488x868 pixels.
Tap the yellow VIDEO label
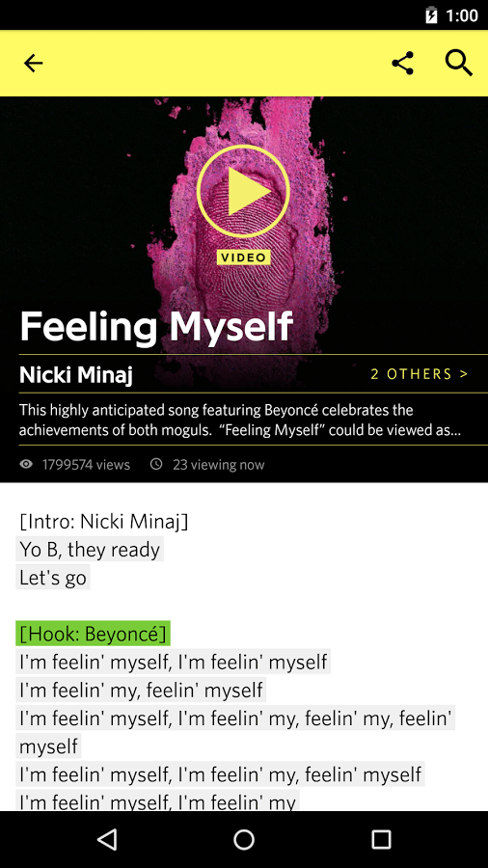[243, 258]
